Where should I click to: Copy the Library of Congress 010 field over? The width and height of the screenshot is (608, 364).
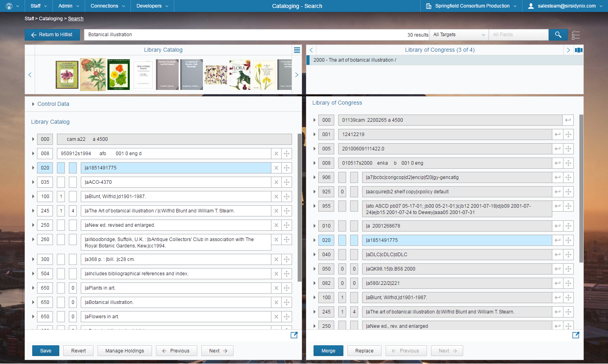point(557,226)
